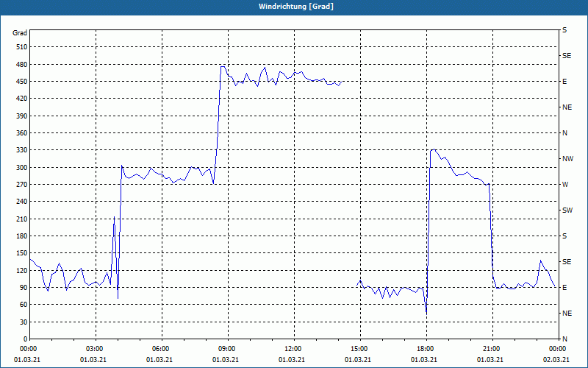Select the W compass label beside 270 gridline
This screenshot has height=368, width=588.
point(565,185)
